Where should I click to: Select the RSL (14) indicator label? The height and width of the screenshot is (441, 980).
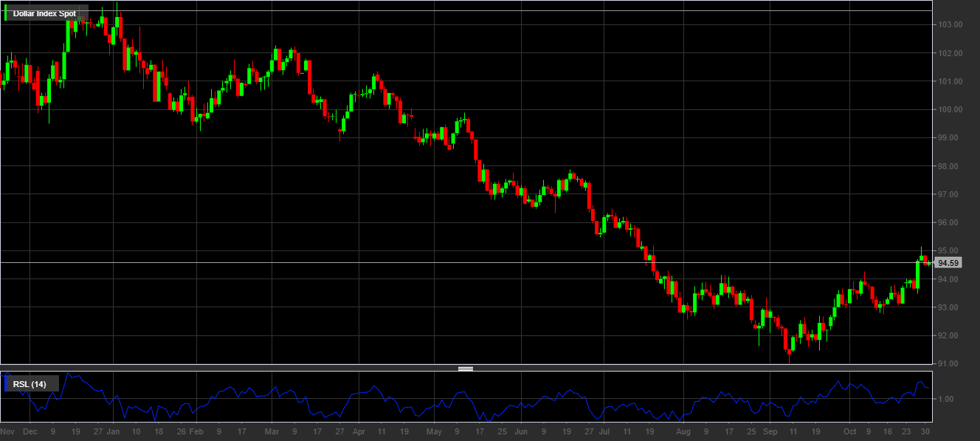click(30, 384)
